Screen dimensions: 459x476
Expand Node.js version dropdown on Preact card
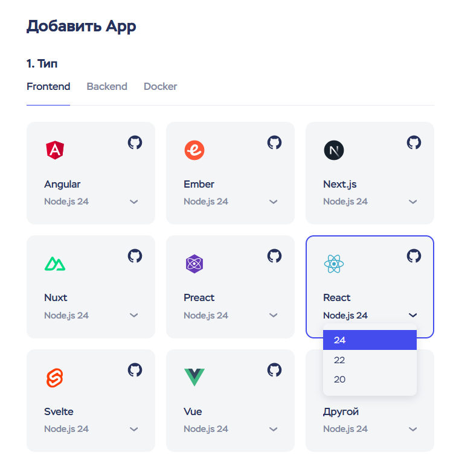click(231, 316)
